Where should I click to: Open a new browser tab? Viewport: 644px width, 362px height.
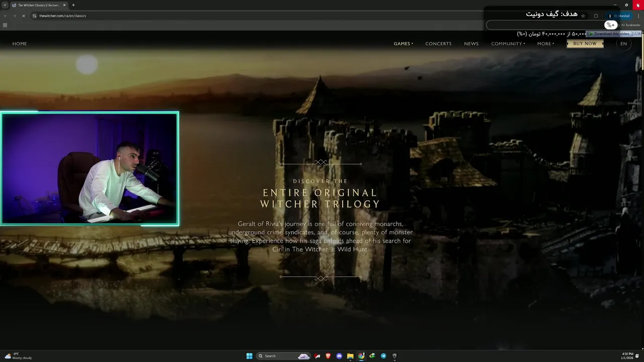click(73, 5)
